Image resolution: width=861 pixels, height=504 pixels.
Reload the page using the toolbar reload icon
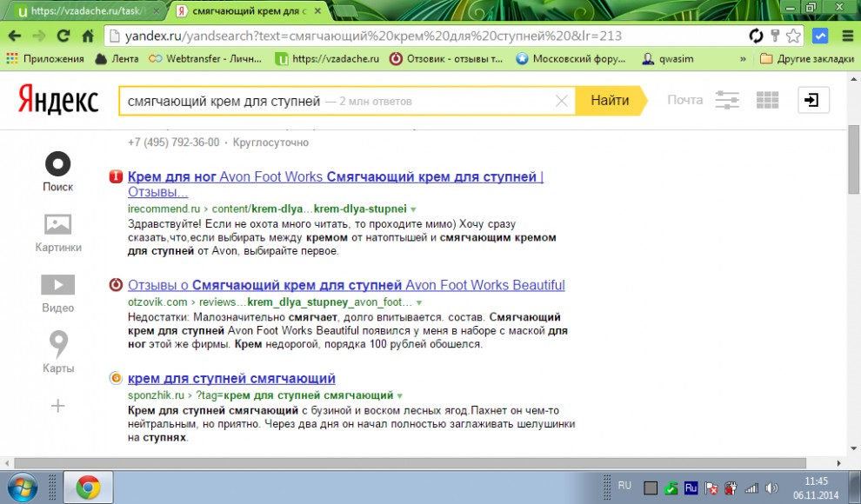63,36
